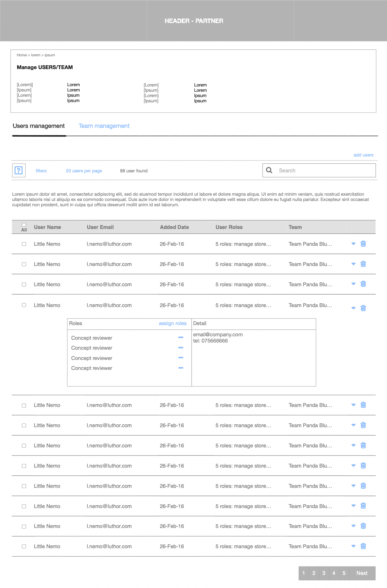
Task: Expand the third user row details
Action: [353, 284]
